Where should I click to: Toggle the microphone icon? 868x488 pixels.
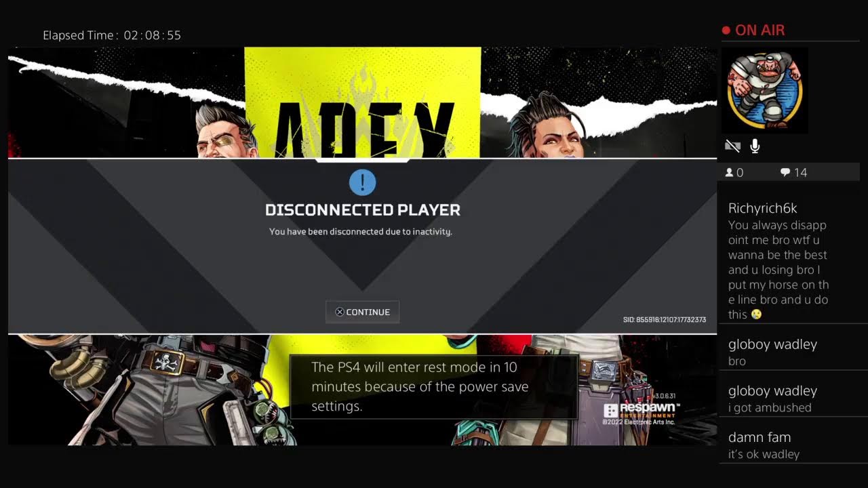click(755, 146)
